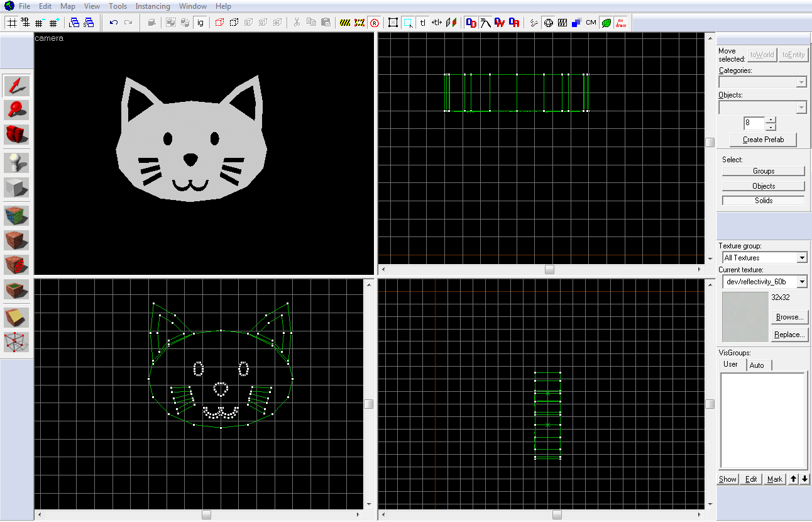Move the VisGroup down with arrow button
This screenshot has height=522, width=812.
(804, 479)
